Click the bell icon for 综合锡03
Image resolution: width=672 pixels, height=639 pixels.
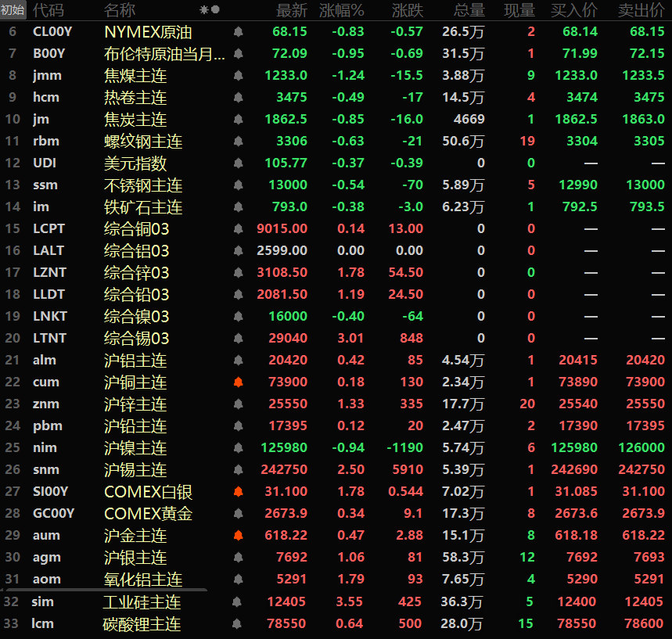tap(239, 338)
